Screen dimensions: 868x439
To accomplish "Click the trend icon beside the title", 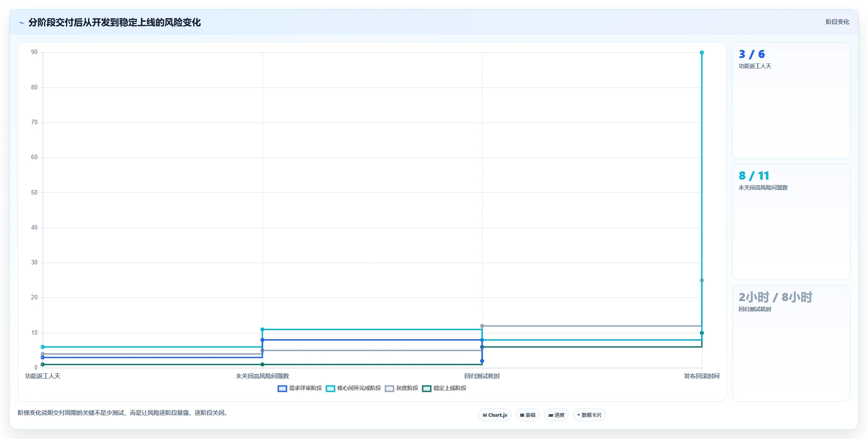I will (21, 23).
